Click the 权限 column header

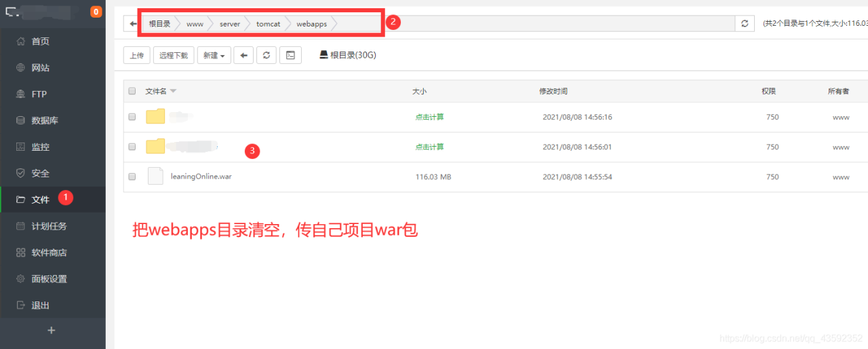click(x=768, y=91)
